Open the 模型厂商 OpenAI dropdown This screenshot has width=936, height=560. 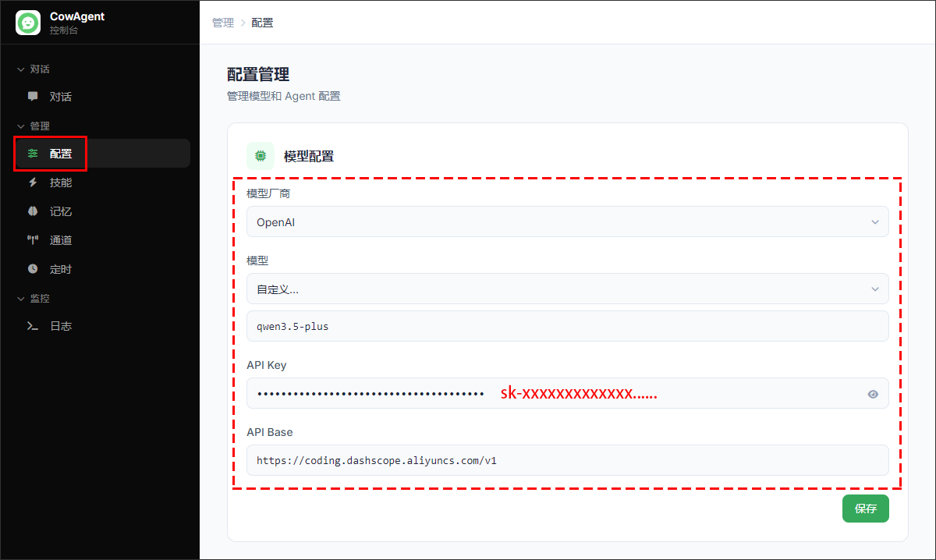pyautogui.click(x=567, y=222)
